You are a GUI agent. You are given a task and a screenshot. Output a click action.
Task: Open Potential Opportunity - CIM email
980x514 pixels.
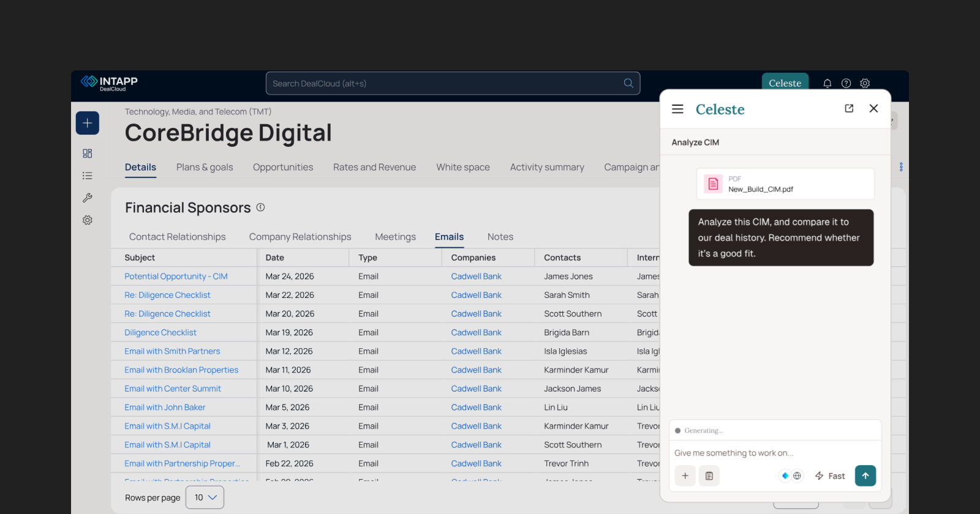point(176,277)
